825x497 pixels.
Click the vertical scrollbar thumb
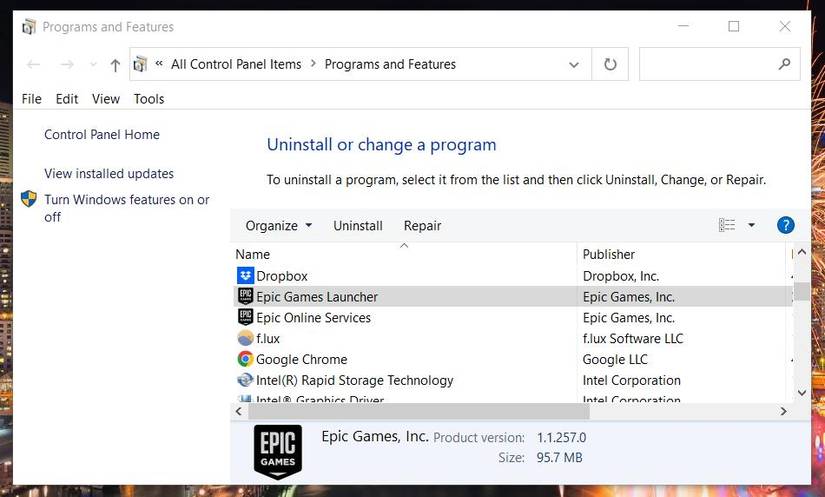[802, 291]
